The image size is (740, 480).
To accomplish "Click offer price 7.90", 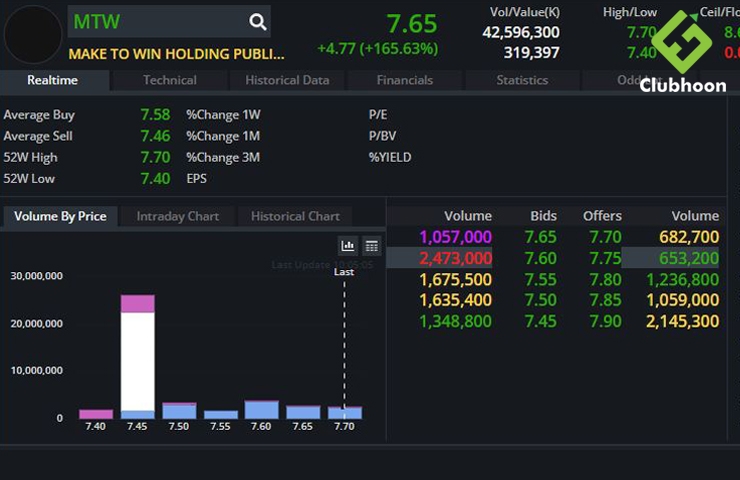I will (605, 321).
